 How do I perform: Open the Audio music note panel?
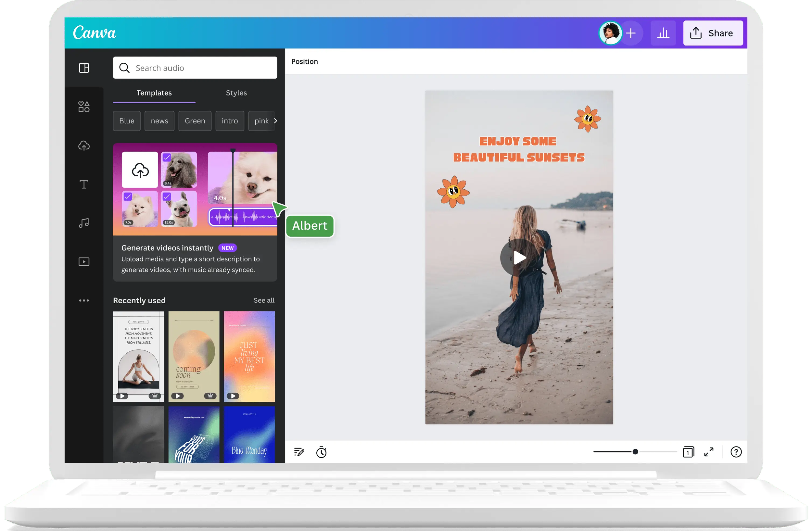click(84, 223)
